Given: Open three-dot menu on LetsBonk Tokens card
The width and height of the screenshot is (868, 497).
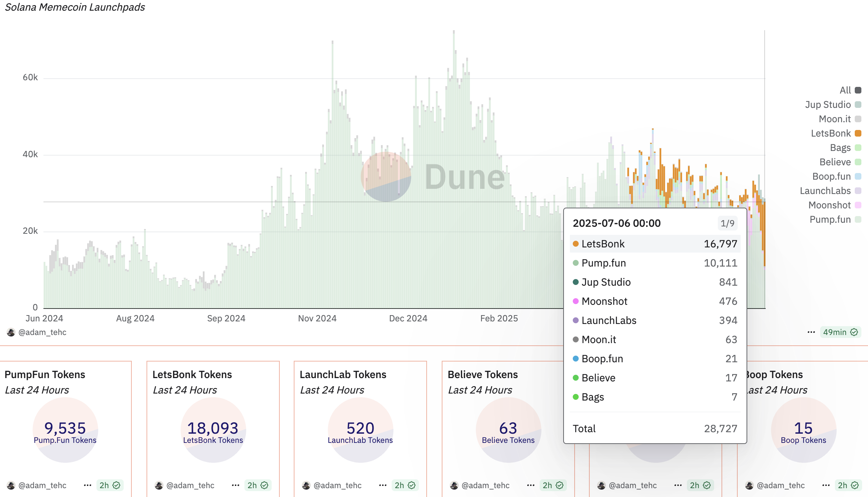Looking at the screenshot, I should tap(235, 485).
